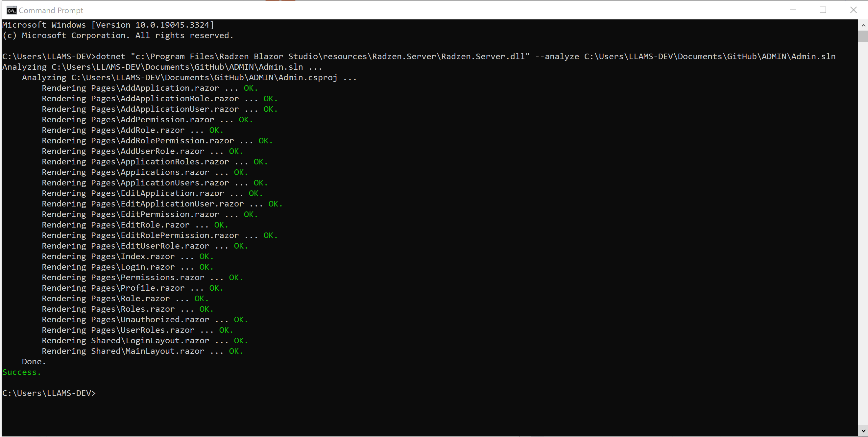Click the Command Prompt title text
Viewport: 868px width, 437px height.
click(x=51, y=11)
